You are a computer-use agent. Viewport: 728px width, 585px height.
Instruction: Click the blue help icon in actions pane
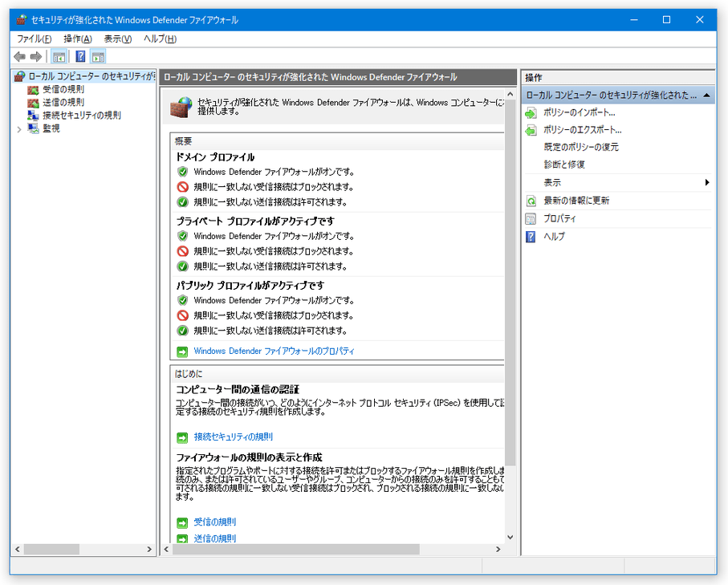[x=531, y=237]
